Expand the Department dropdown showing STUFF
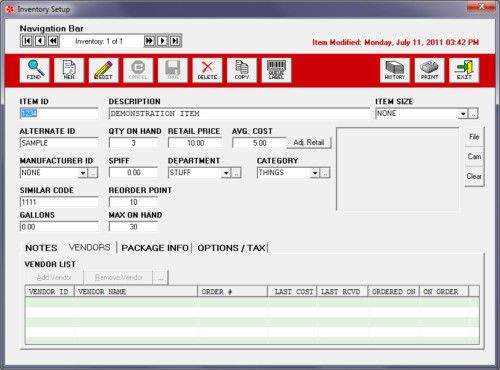 (x=226, y=173)
